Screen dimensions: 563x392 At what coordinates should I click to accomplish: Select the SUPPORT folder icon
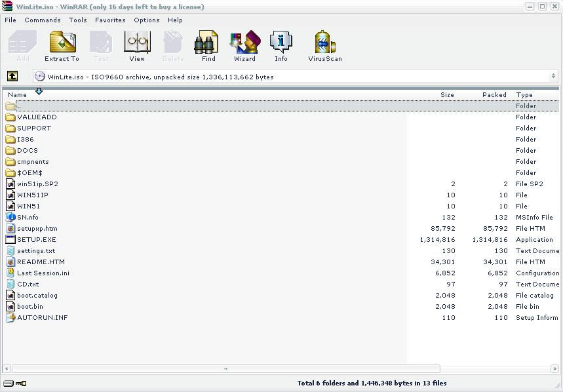click(10, 128)
